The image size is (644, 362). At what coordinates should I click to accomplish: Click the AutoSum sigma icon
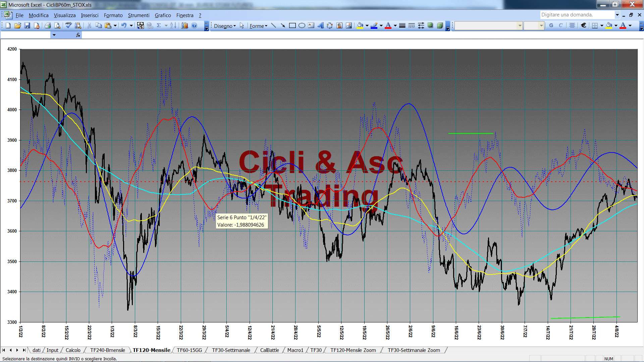click(x=159, y=25)
